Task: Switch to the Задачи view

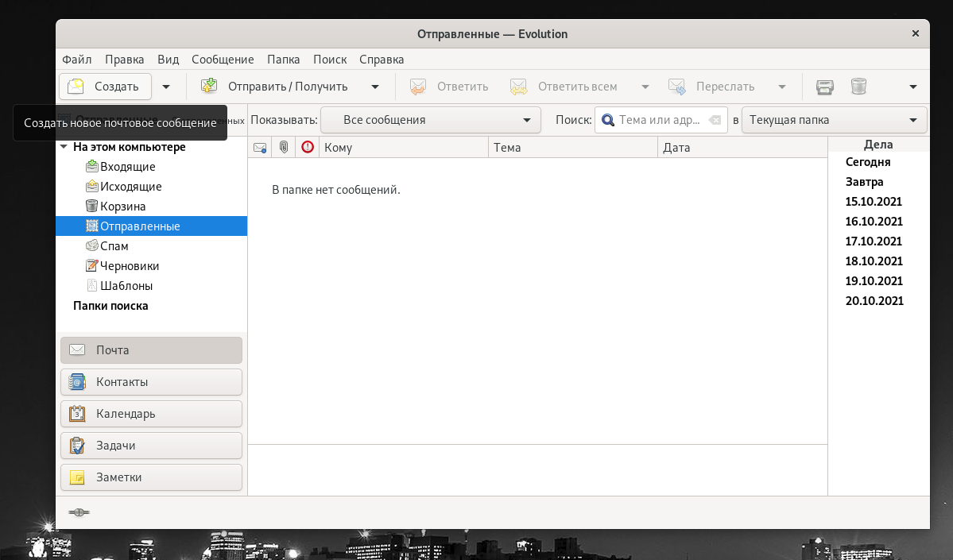Action: click(x=151, y=445)
